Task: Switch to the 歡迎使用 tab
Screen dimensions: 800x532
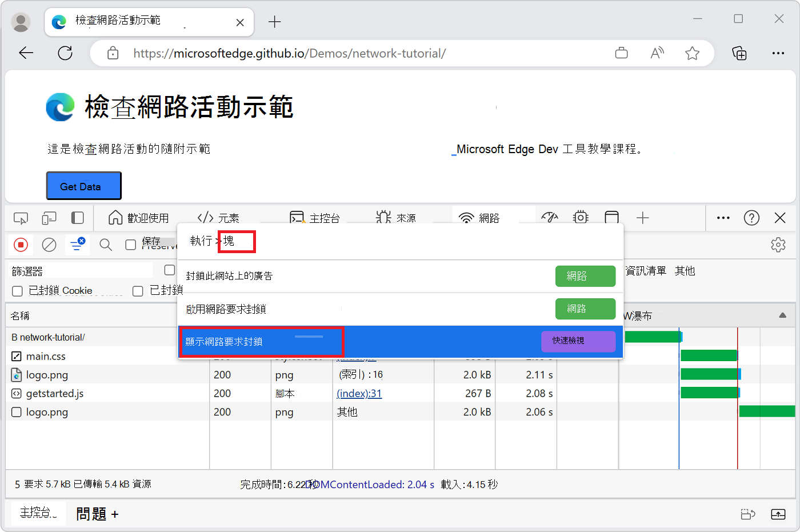Action: click(x=139, y=218)
